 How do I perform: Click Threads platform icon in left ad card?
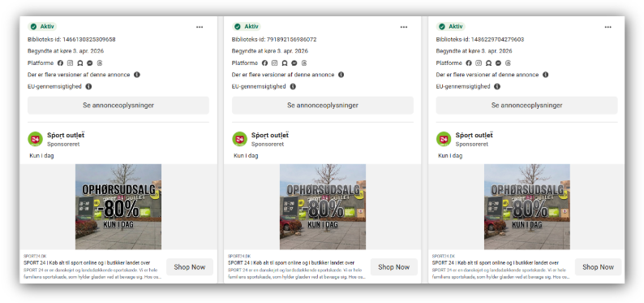click(x=100, y=63)
